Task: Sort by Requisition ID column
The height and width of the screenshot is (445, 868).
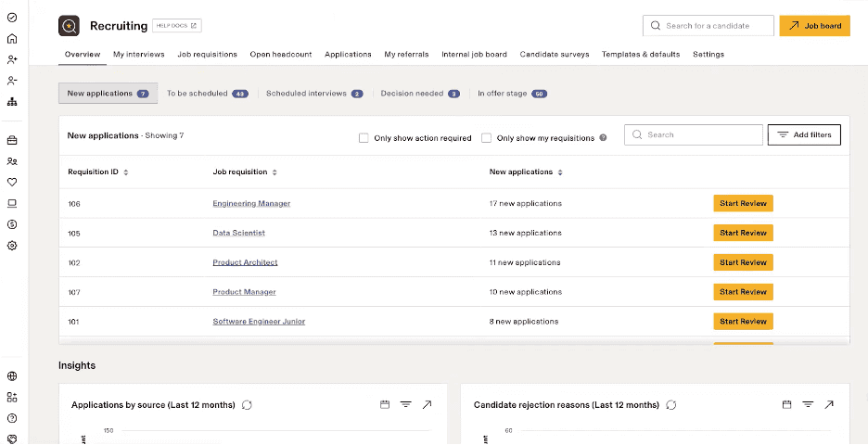Action: point(126,172)
